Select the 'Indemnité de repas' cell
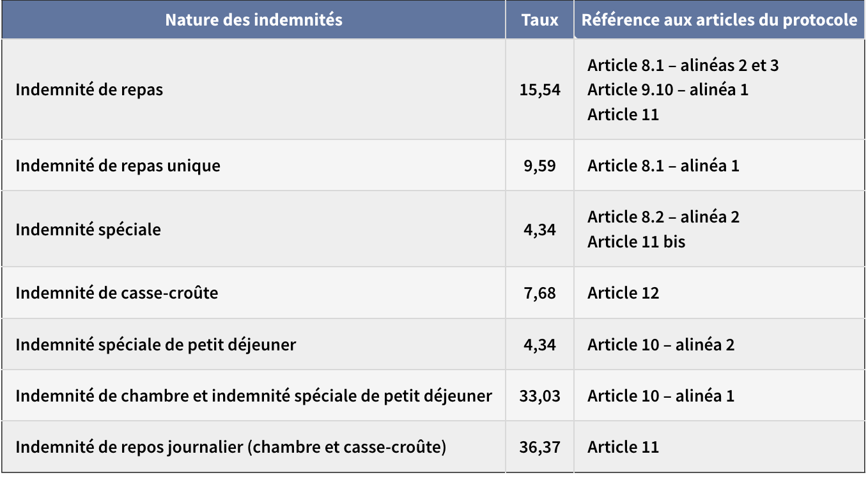868x477 pixels. pyautogui.click(x=89, y=90)
